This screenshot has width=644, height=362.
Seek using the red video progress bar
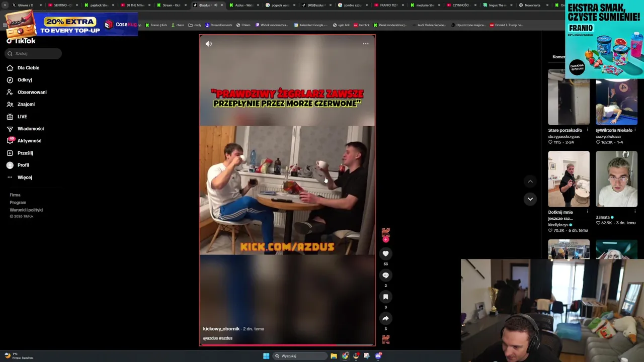pyautogui.click(x=287, y=345)
